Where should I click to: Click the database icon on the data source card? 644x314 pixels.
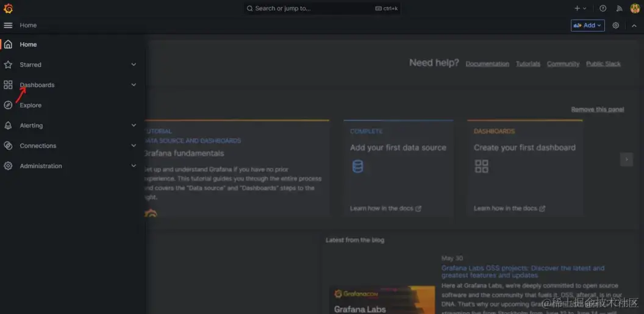point(358,166)
